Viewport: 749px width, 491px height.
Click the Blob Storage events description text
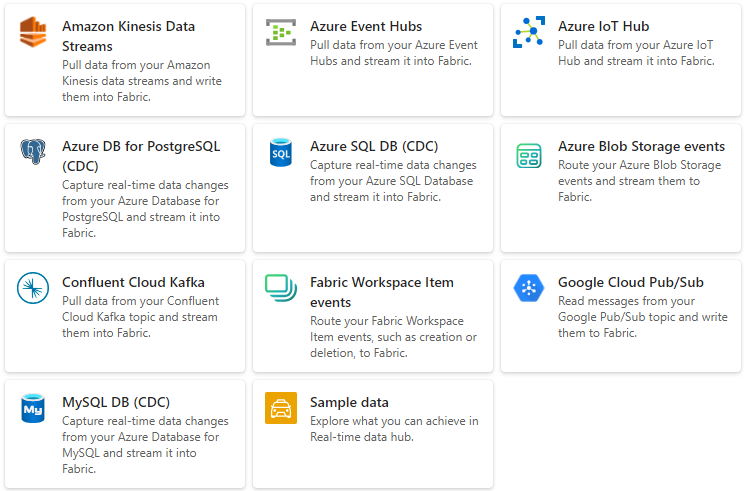click(640, 181)
